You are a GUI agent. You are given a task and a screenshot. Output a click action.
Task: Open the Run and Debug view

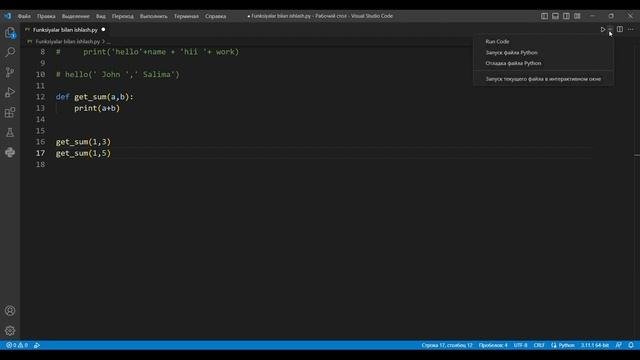point(10,92)
